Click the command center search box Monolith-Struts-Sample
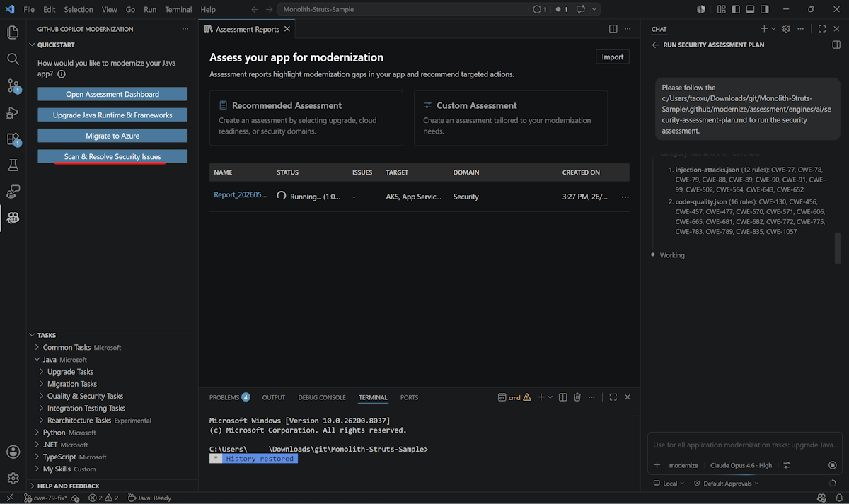 coord(403,9)
